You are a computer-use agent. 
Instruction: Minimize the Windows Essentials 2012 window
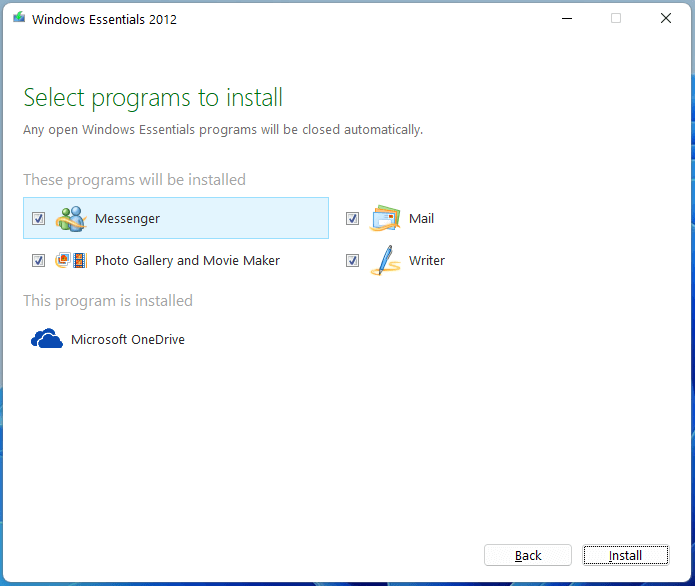click(567, 19)
